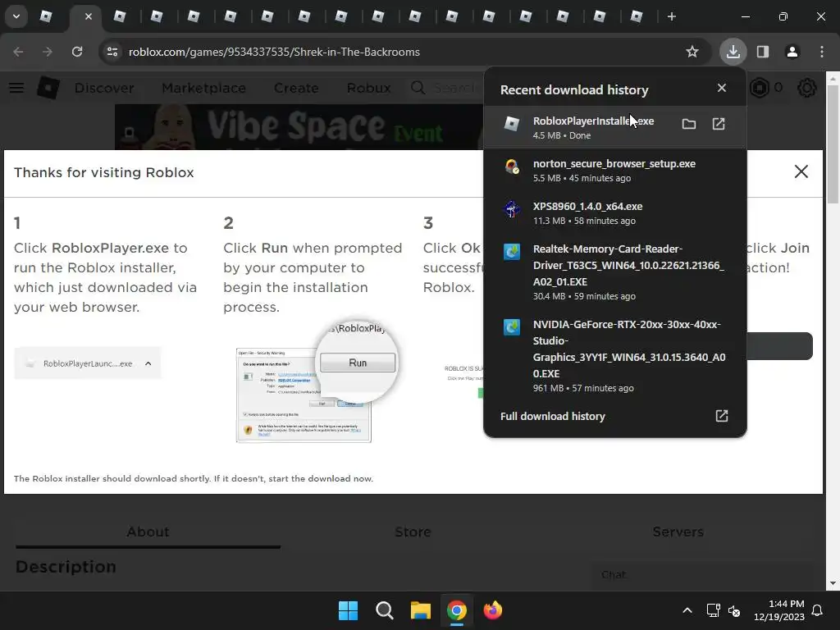This screenshot has height=630, width=840.
Task: Go back to previous page
Action: coord(18,52)
